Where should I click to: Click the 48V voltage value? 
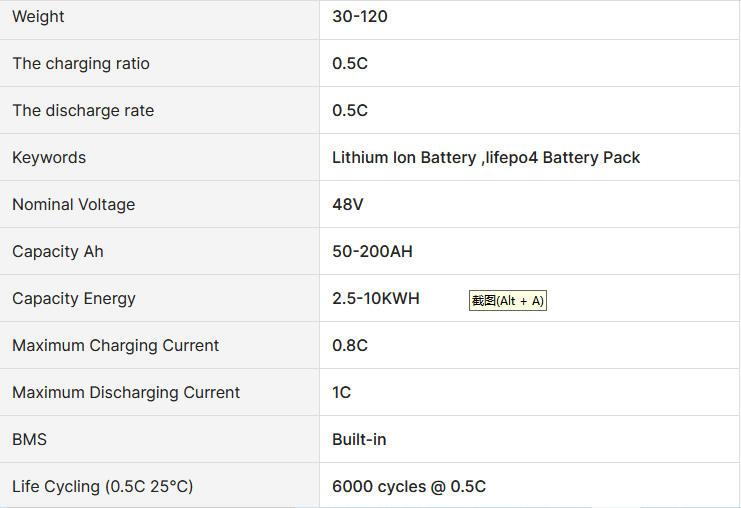point(348,205)
